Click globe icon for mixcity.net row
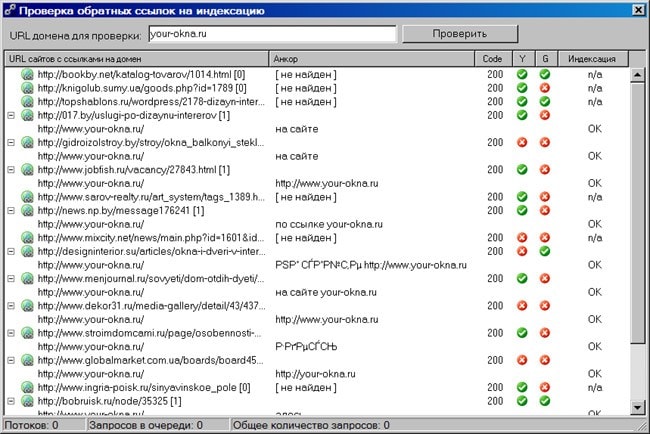 [x=27, y=238]
